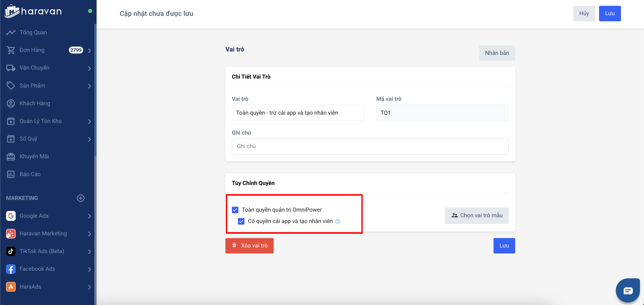Click the HaraAds app icon
The width and height of the screenshot is (644, 305).
coord(11,287)
